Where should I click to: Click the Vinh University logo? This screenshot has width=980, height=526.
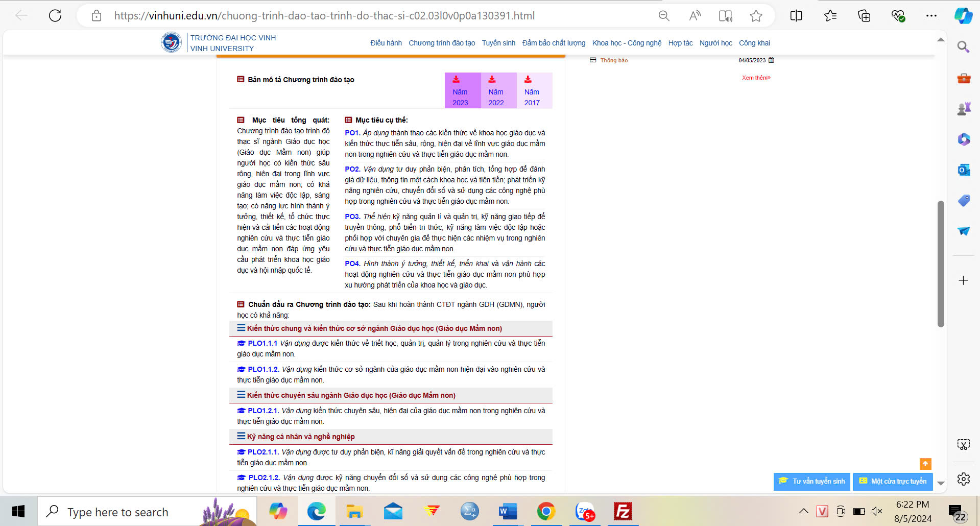click(171, 42)
